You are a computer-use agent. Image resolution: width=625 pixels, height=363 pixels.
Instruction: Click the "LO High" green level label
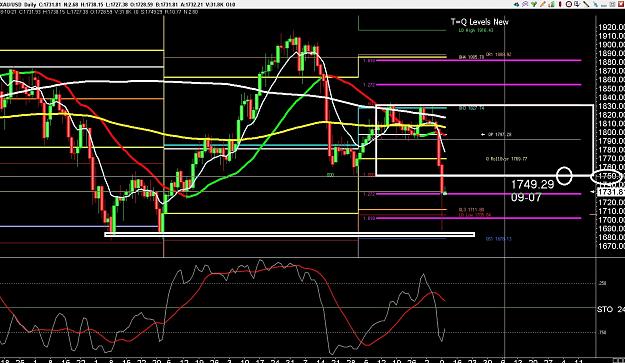click(476, 30)
